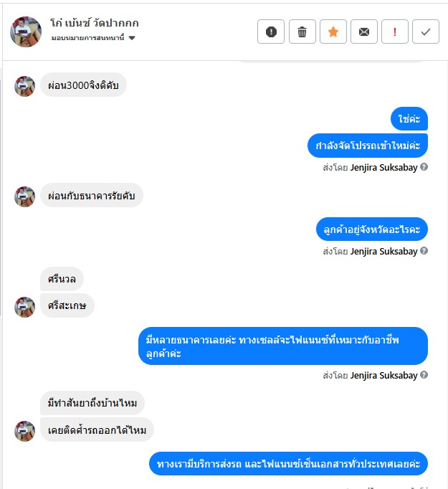Mark conversation done with checkmark button
448x489 pixels.
click(x=426, y=32)
